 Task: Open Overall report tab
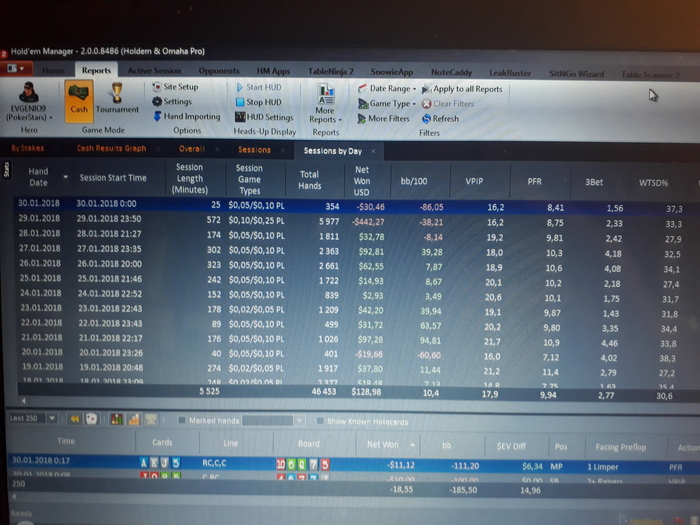[192, 149]
